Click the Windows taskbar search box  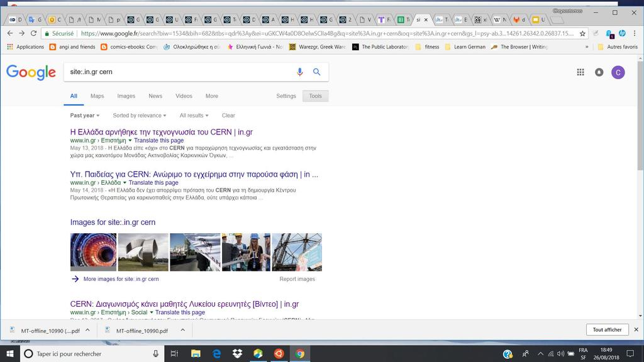pyautogui.click(x=92, y=353)
